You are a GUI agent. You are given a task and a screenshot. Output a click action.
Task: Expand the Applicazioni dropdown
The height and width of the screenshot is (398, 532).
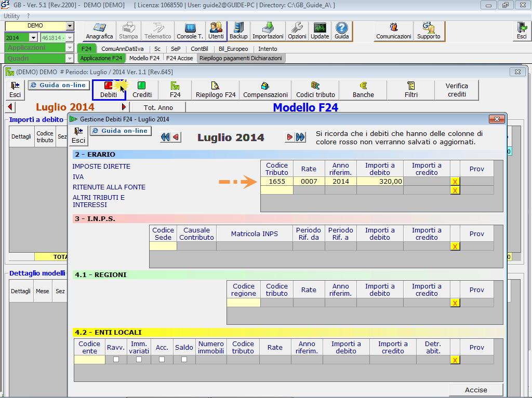pyautogui.click(x=70, y=48)
